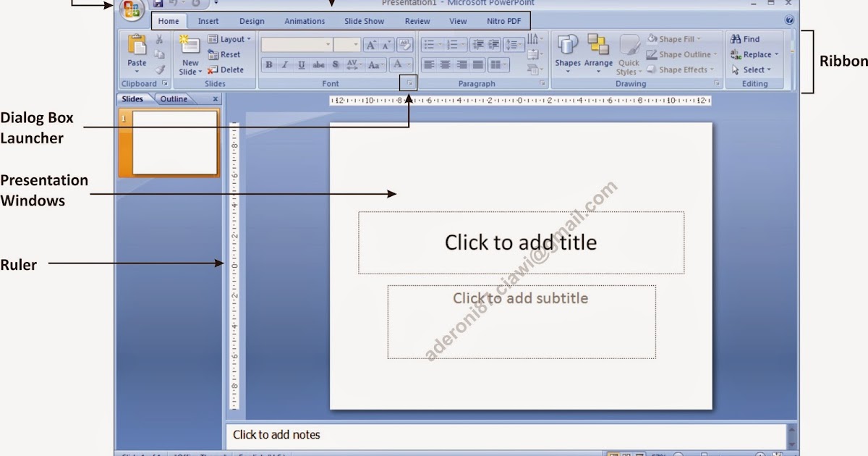Click Find in Editing group
Screen dimensions: 868x456
coord(746,39)
